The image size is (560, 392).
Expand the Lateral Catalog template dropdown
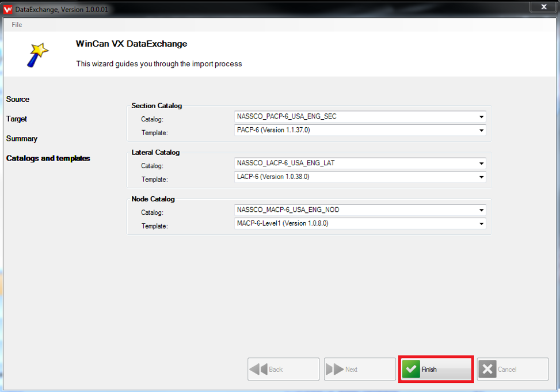[x=481, y=177]
